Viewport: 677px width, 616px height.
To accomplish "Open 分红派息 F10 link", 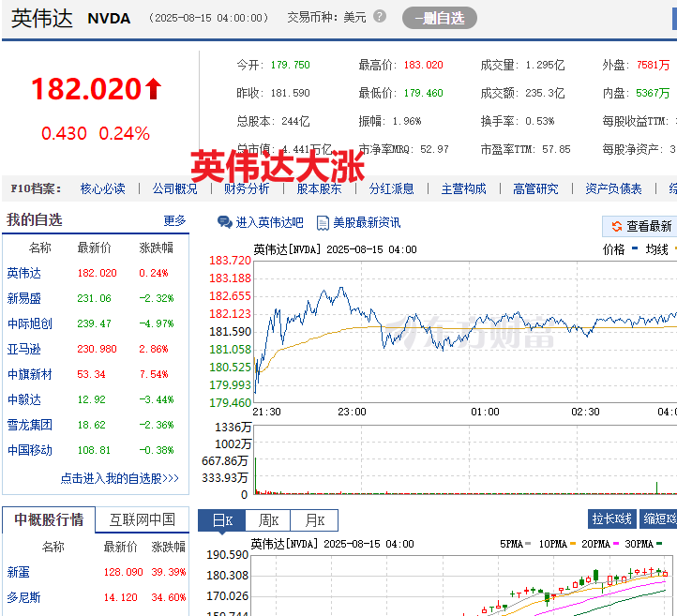I will (x=392, y=188).
